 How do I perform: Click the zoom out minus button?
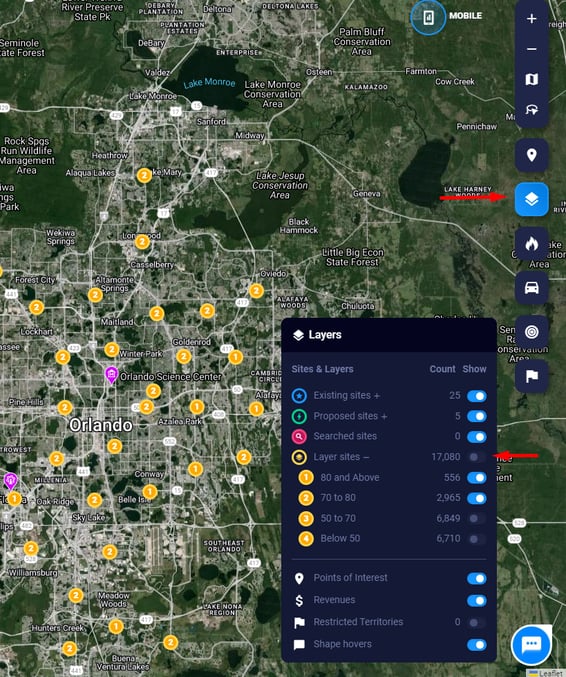[531, 49]
